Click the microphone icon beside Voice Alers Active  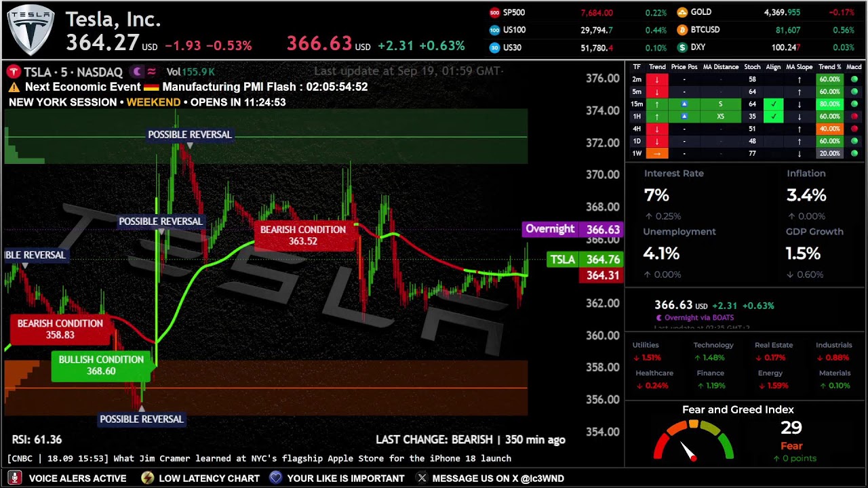coord(14,478)
